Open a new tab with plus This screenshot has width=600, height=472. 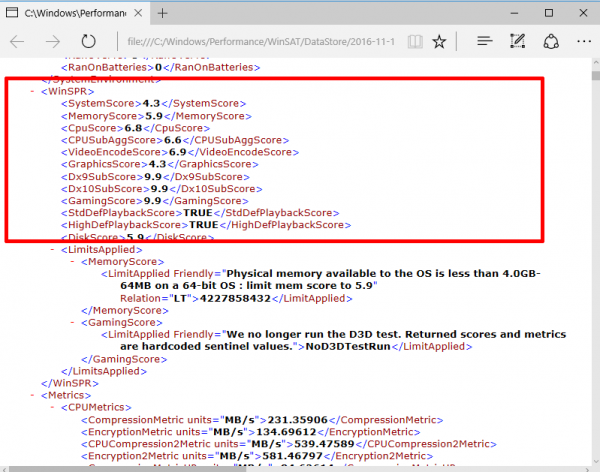[x=163, y=13]
